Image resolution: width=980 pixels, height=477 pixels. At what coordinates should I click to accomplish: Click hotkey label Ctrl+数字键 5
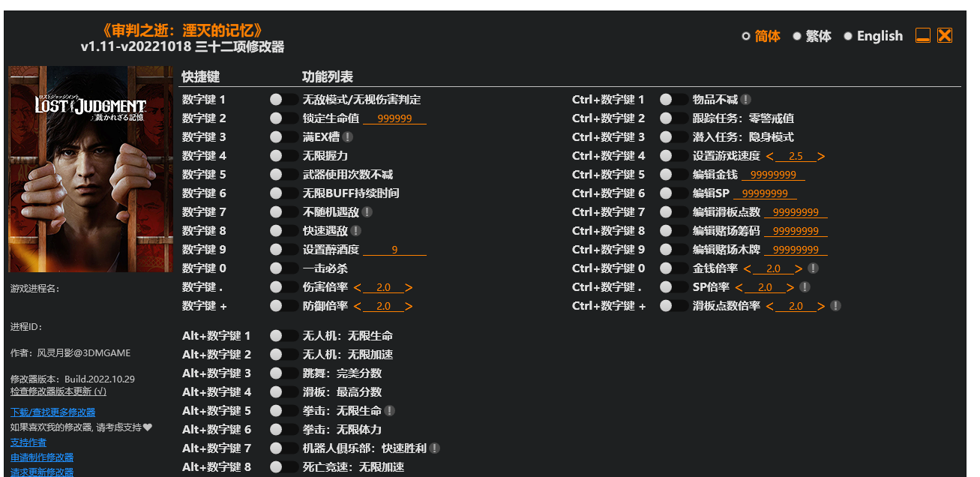coord(608,175)
